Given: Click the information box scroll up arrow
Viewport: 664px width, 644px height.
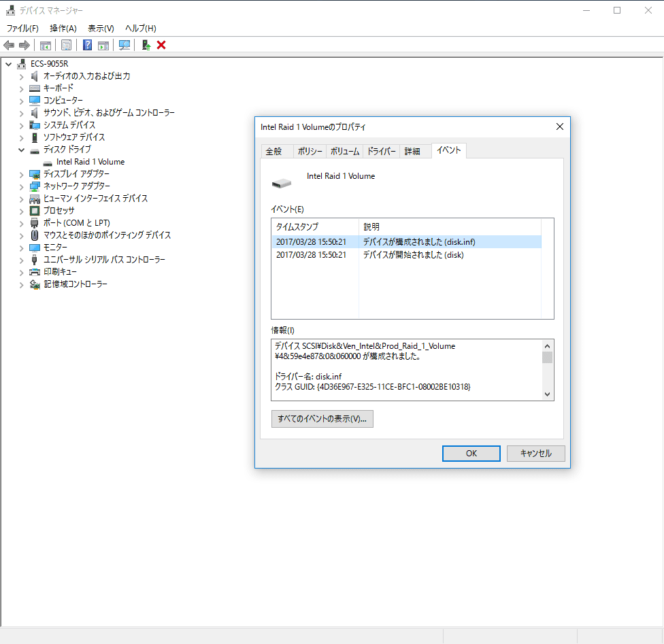Looking at the screenshot, I should pos(547,346).
